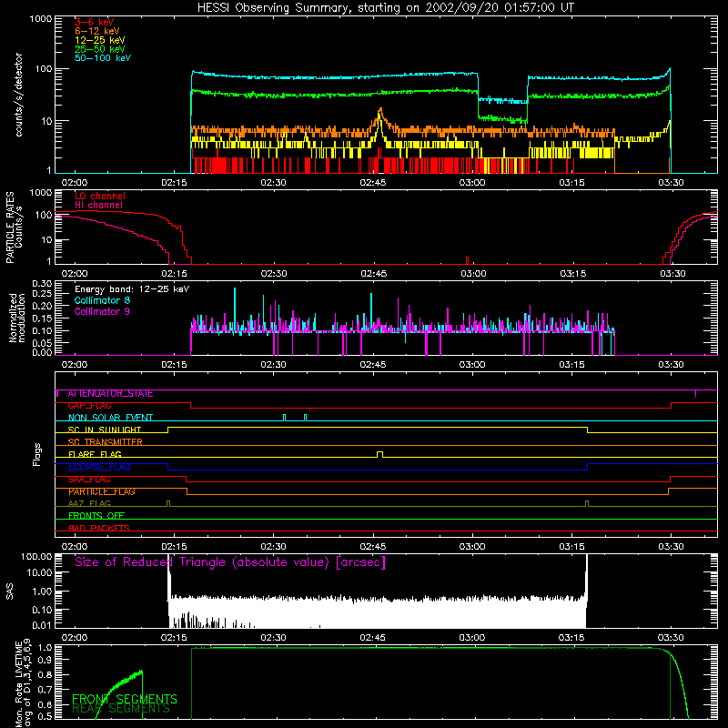Click the 'LO channel' particle legend
The width and height of the screenshot is (728, 728).
[x=100, y=196]
